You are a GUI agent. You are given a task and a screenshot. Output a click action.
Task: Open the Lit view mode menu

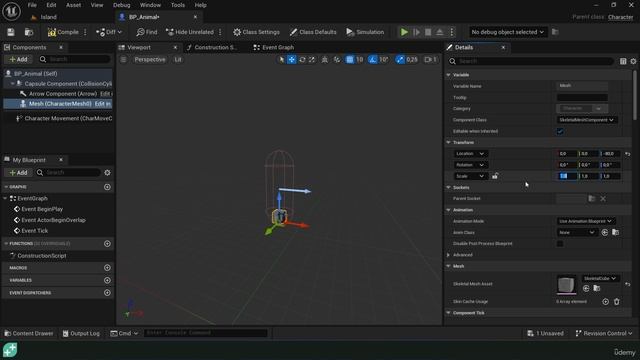[178, 60]
